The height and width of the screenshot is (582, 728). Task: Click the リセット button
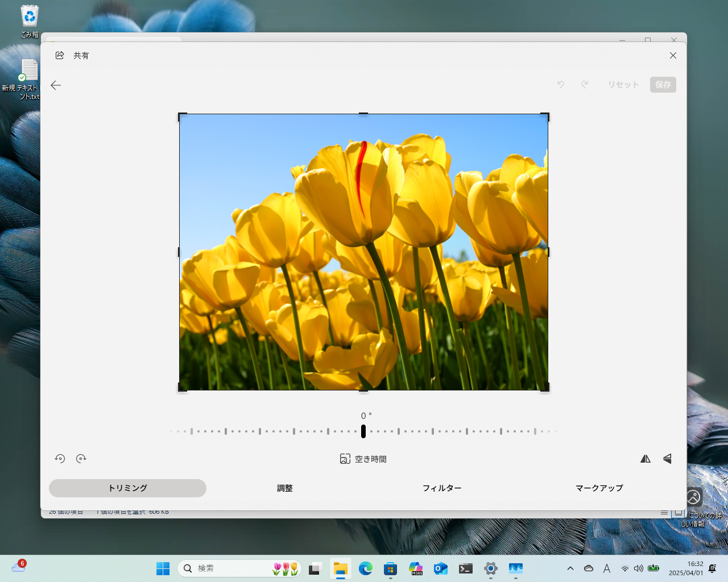[623, 85]
